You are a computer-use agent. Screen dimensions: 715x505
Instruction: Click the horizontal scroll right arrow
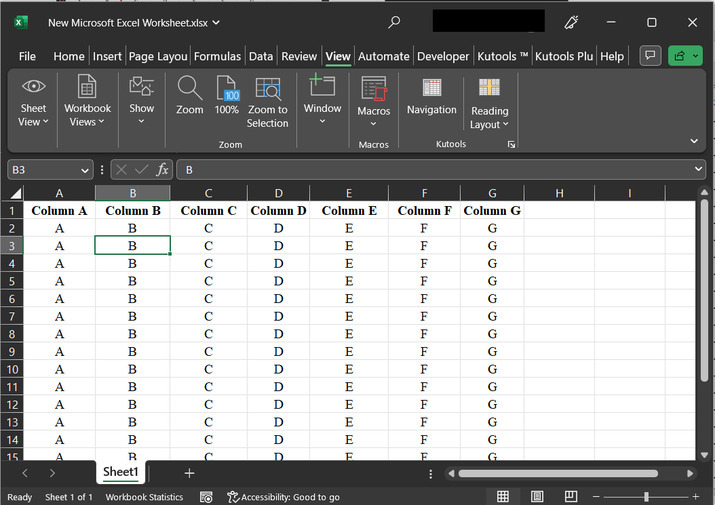pos(690,474)
